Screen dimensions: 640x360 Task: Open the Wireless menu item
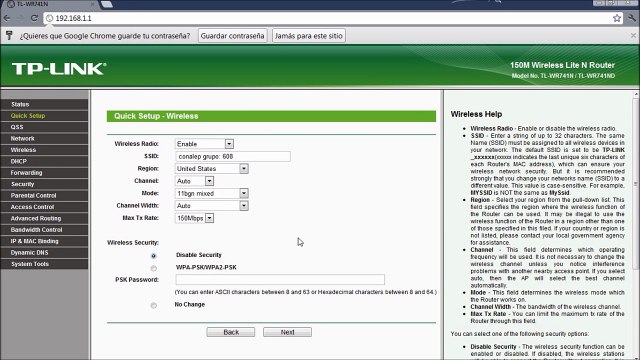pyautogui.click(x=44, y=150)
